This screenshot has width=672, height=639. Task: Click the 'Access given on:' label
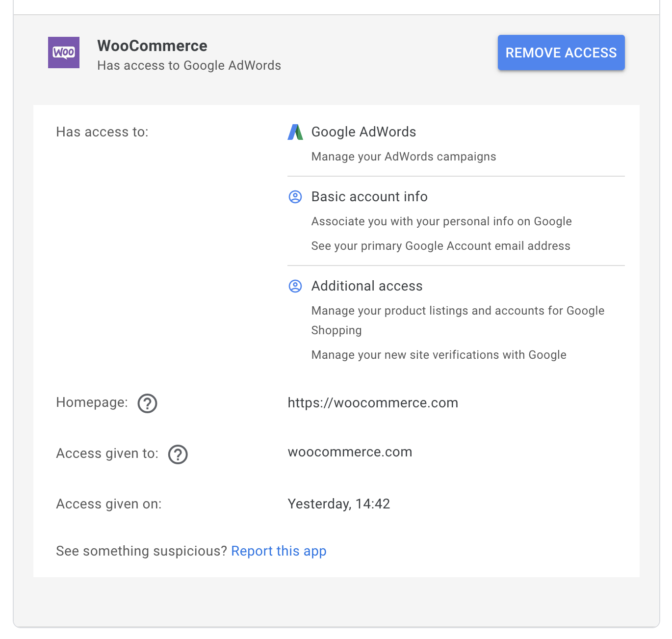(109, 504)
